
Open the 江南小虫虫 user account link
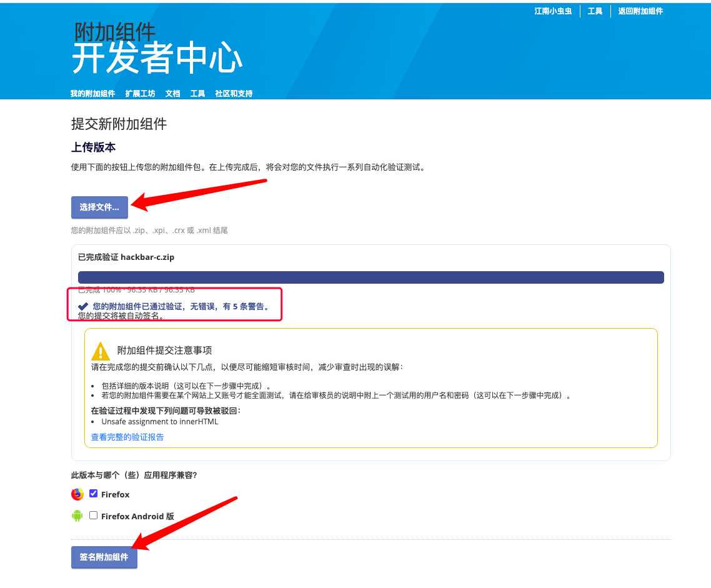(553, 11)
